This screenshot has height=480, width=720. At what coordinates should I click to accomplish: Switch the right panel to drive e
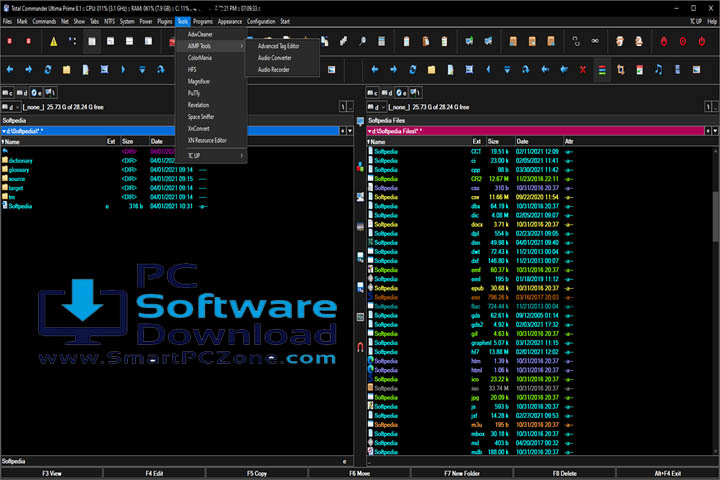click(401, 93)
